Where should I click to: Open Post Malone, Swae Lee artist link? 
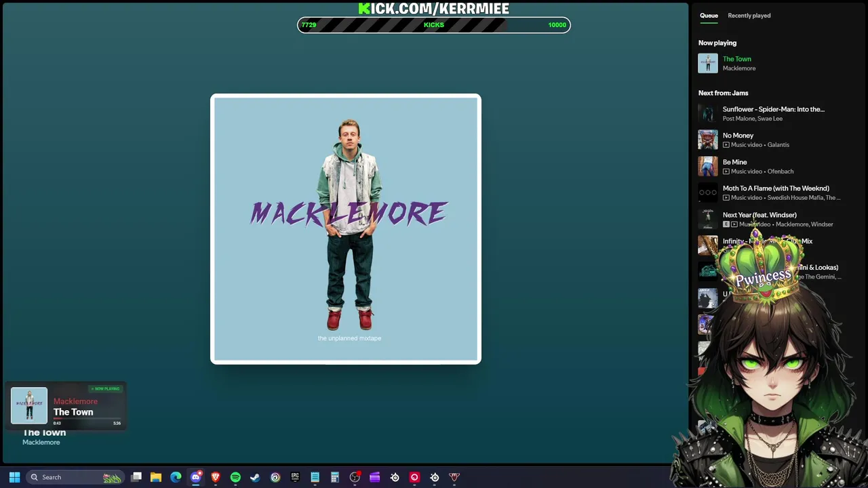[x=753, y=119]
